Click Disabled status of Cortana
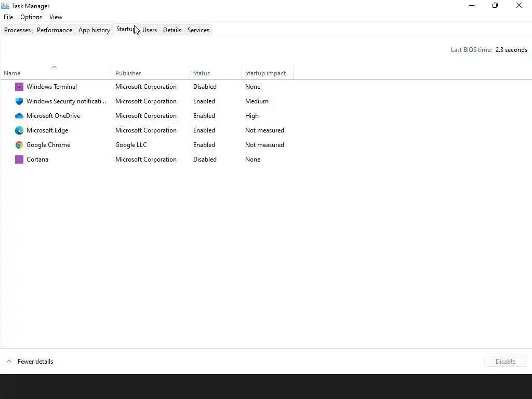 coord(205,159)
